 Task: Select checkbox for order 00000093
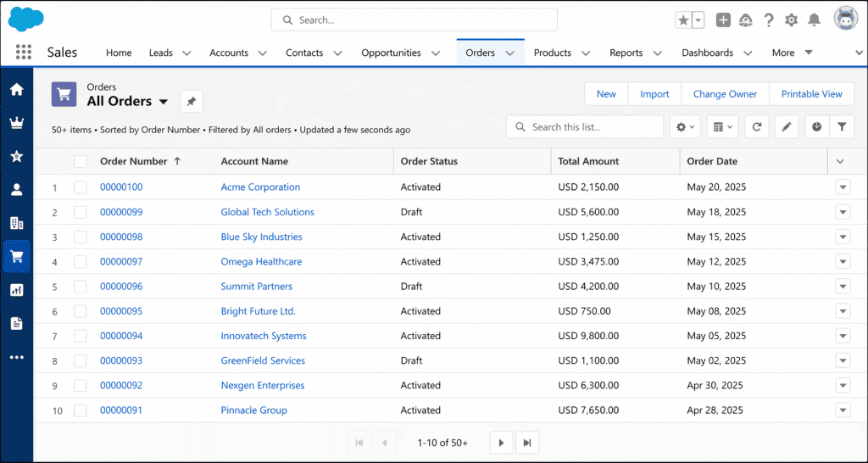(x=81, y=360)
